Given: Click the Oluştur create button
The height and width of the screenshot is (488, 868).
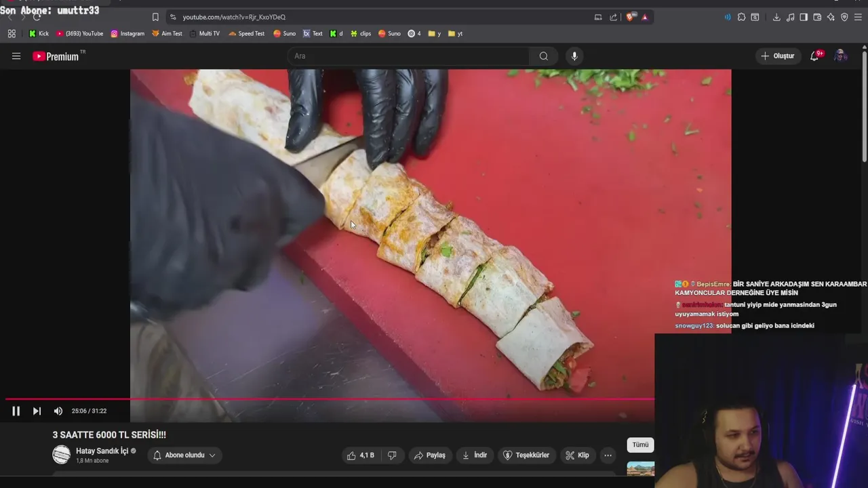Looking at the screenshot, I should coord(778,56).
